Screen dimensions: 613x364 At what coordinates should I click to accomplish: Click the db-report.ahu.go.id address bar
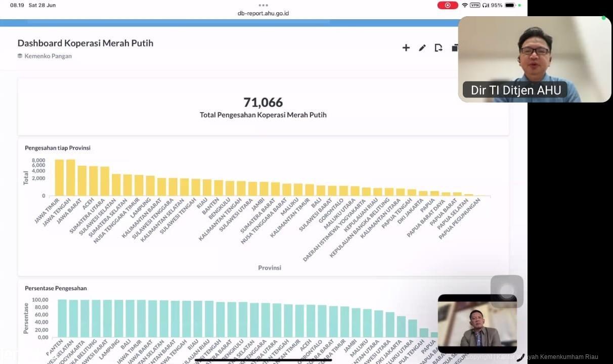tap(263, 14)
